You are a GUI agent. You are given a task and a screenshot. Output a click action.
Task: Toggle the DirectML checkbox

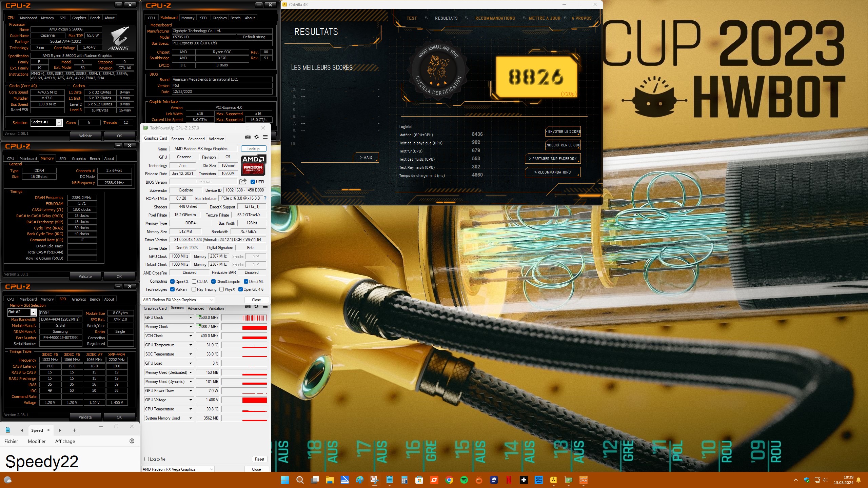click(x=246, y=282)
